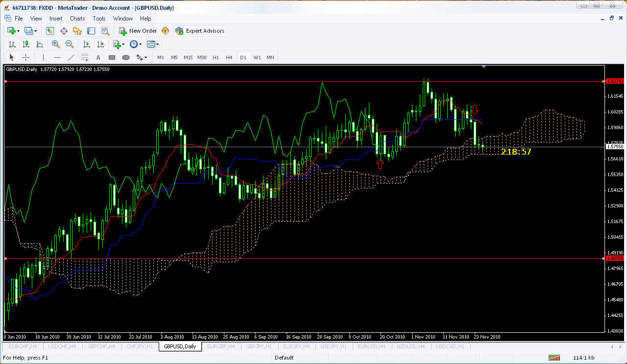The width and height of the screenshot is (627, 364).
Task: Zoom in on the chart
Action: pos(56,44)
